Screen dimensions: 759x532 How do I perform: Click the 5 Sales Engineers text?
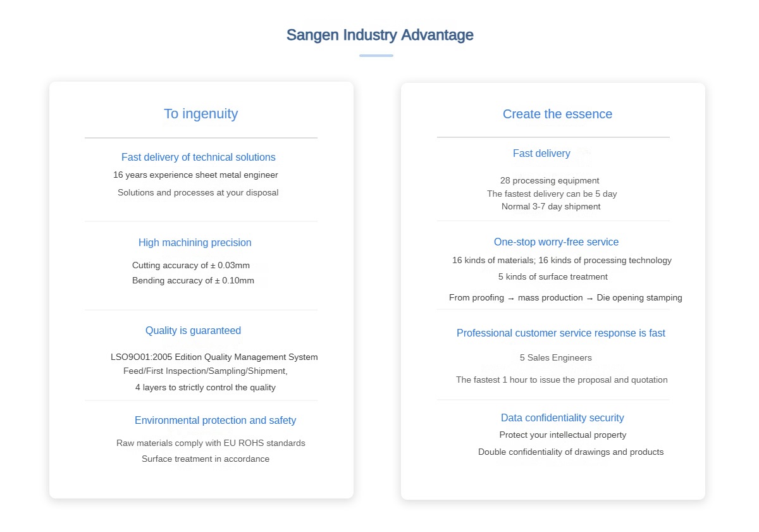556,357
